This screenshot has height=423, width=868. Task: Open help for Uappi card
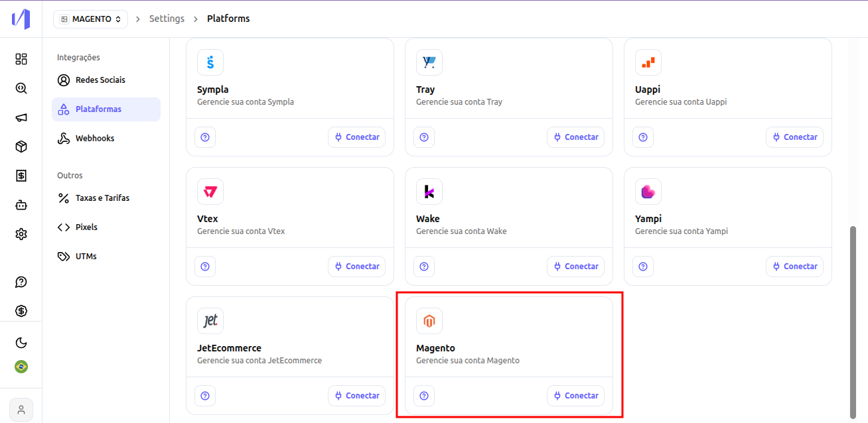pos(643,137)
